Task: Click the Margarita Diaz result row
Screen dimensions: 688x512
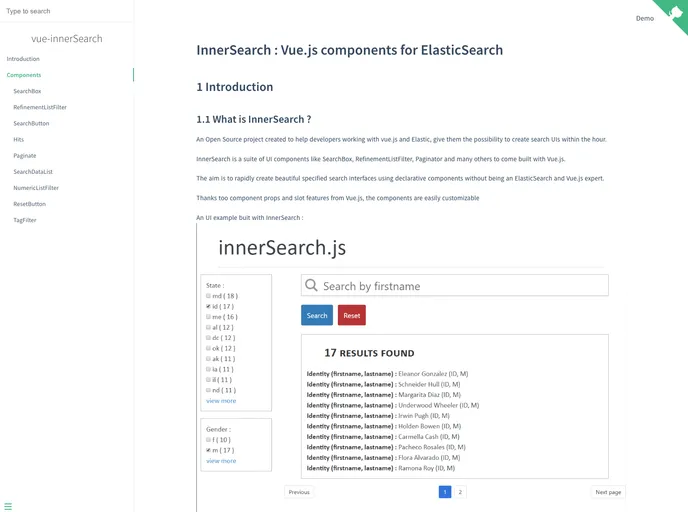Action: point(383,395)
